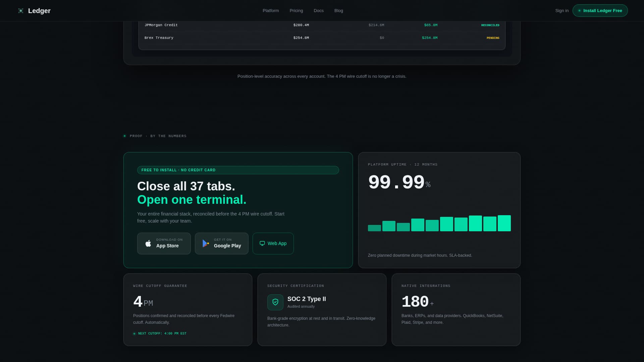Click Open one terminal headline
Image resolution: width=644 pixels, height=362 pixels.
(x=192, y=200)
